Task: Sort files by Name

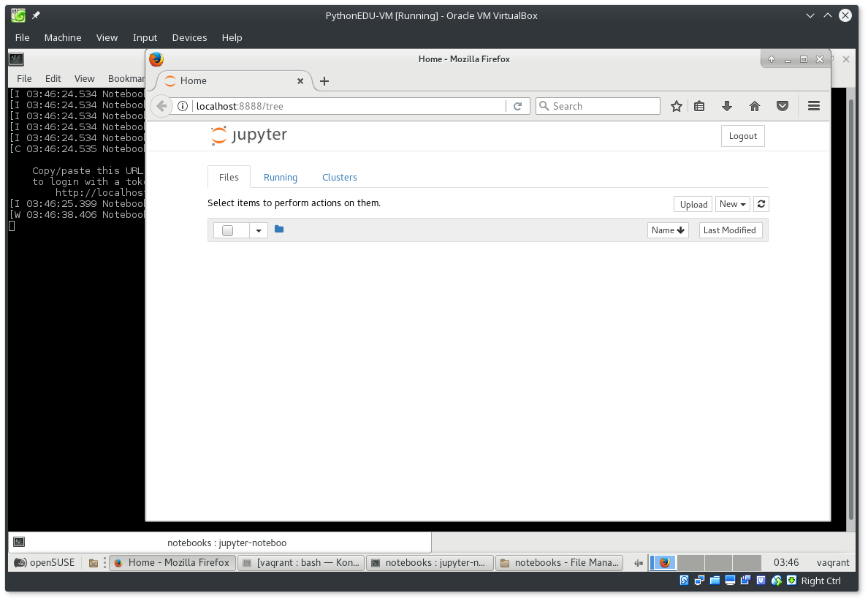Action: point(668,230)
